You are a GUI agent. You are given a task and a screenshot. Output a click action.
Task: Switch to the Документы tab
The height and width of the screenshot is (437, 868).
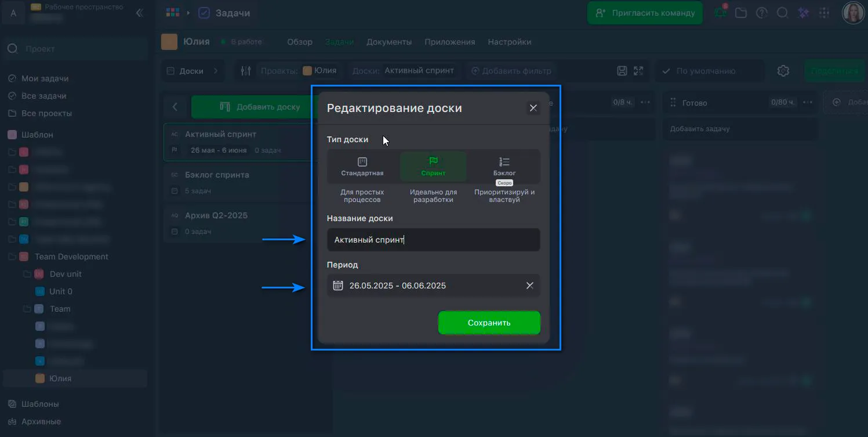point(389,42)
